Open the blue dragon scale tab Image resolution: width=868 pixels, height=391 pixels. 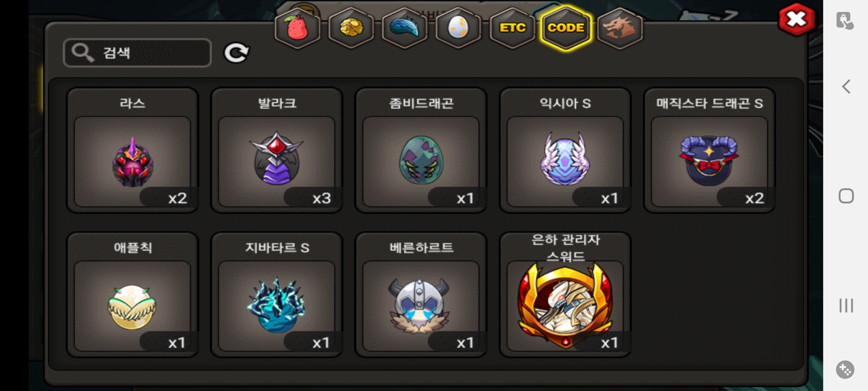[x=405, y=28]
